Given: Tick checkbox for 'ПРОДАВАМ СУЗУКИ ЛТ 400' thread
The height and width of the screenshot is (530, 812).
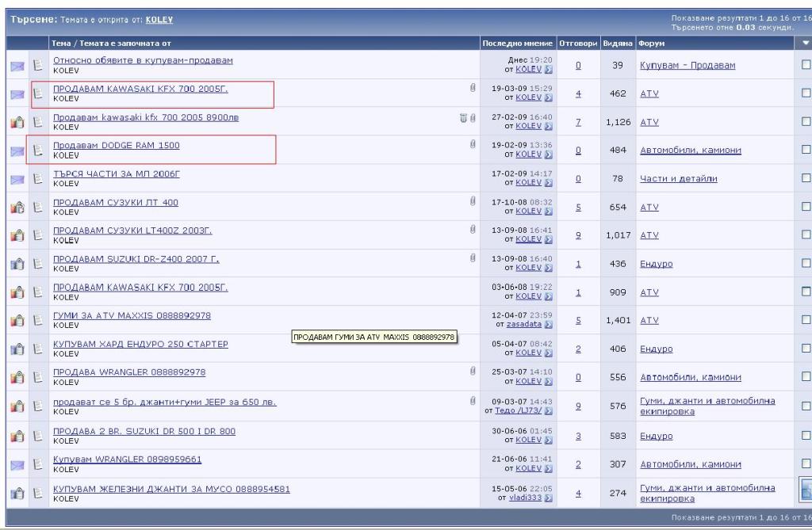Looking at the screenshot, I should 806,206.
